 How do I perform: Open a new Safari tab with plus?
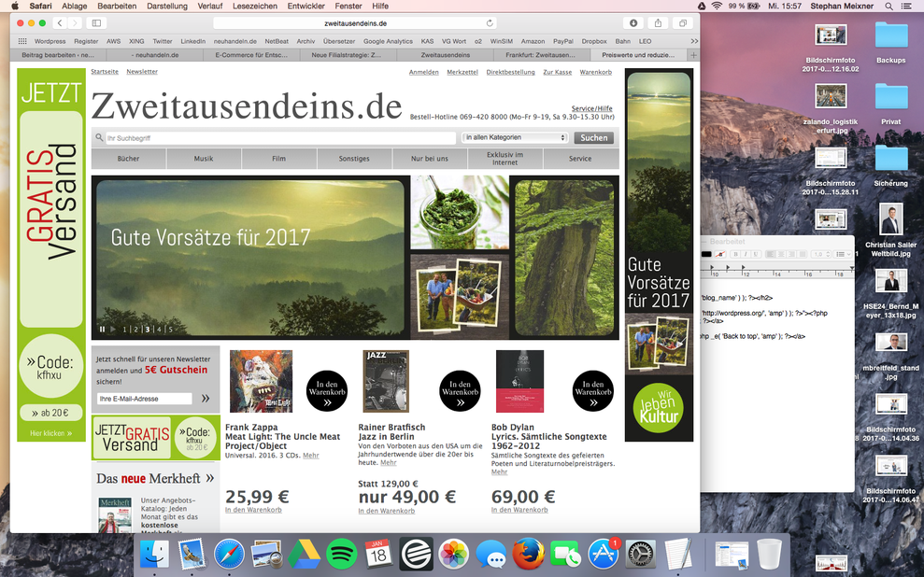coord(693,55)
